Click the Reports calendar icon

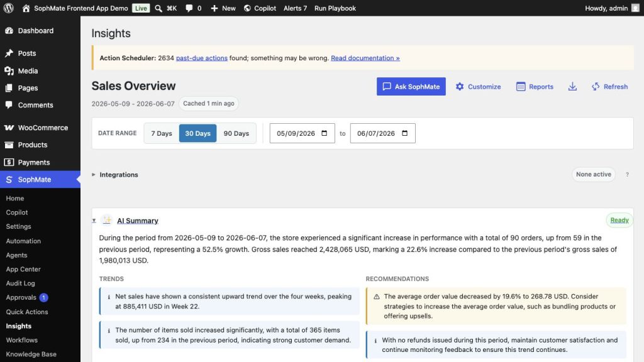(521, 87)
